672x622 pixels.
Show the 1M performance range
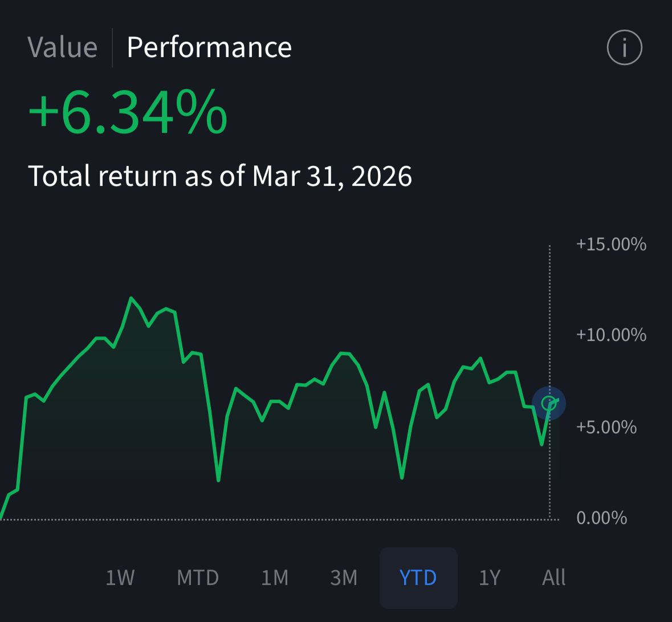[275, 578]
